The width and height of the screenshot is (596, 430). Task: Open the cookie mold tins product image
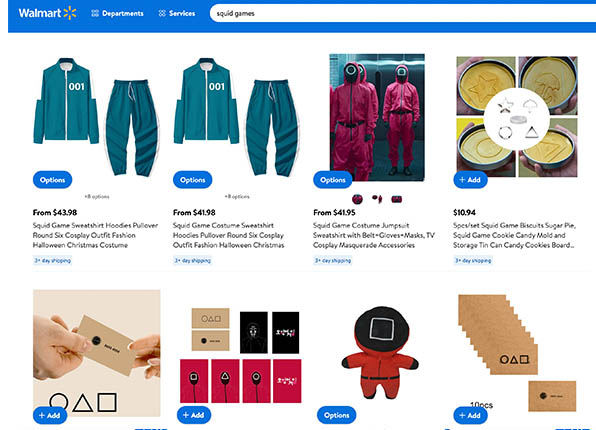click(x=517, y=117)
